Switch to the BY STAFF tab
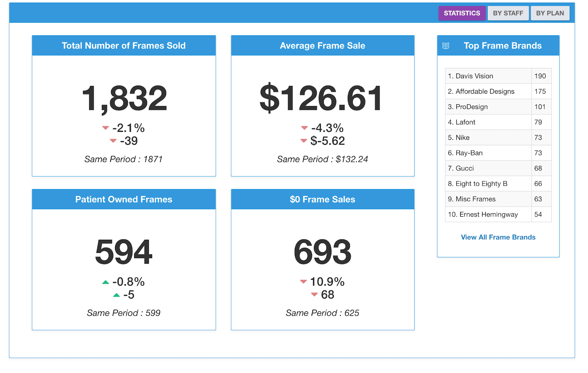 (508, 13)
